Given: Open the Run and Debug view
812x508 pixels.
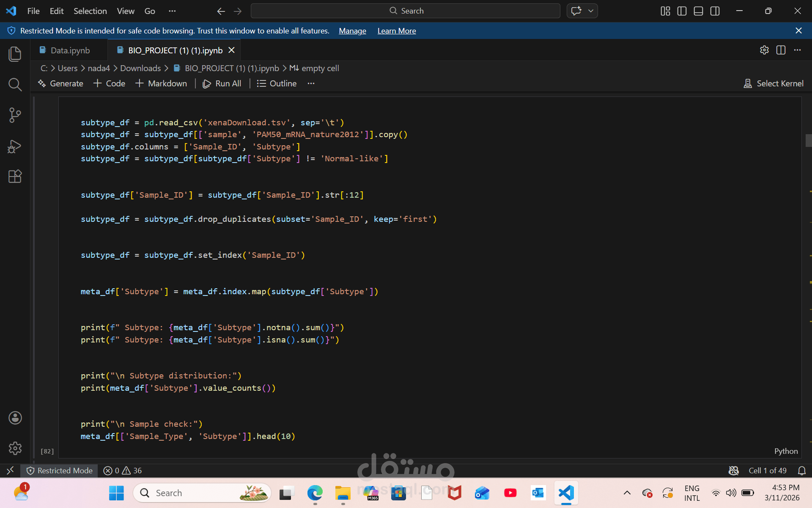Looking at the screenshot, I should tap(15, 146).
